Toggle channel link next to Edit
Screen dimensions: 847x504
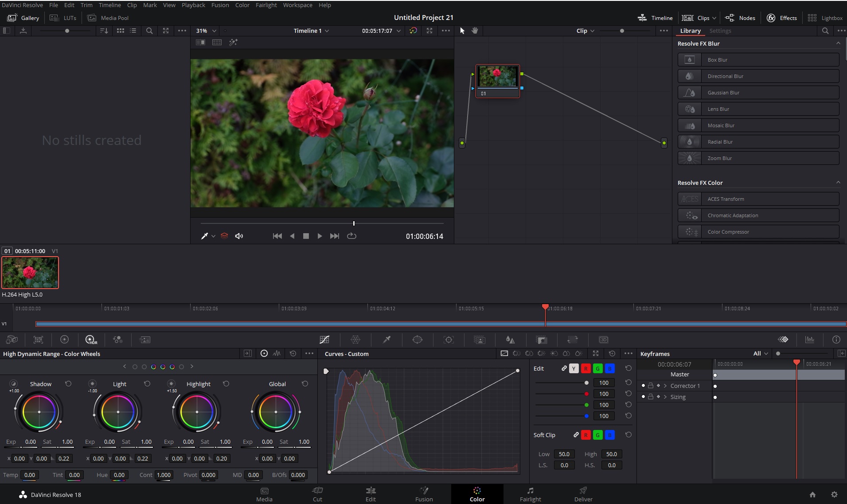(x=564, y=368)
